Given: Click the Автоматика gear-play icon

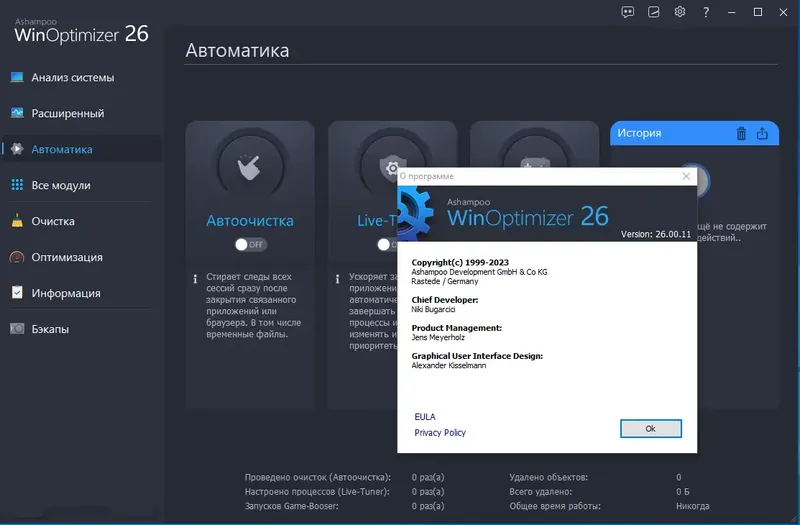Looking at the screenshot, I should (17, 148).
